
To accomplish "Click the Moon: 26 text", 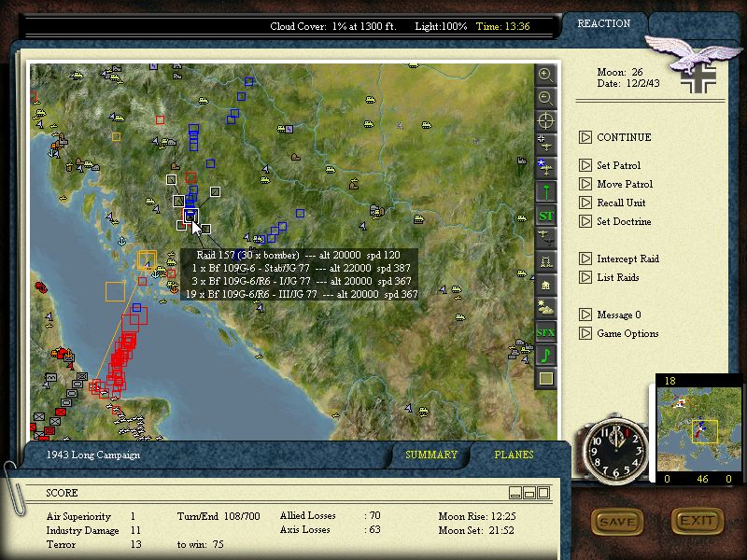I will 620,73.
